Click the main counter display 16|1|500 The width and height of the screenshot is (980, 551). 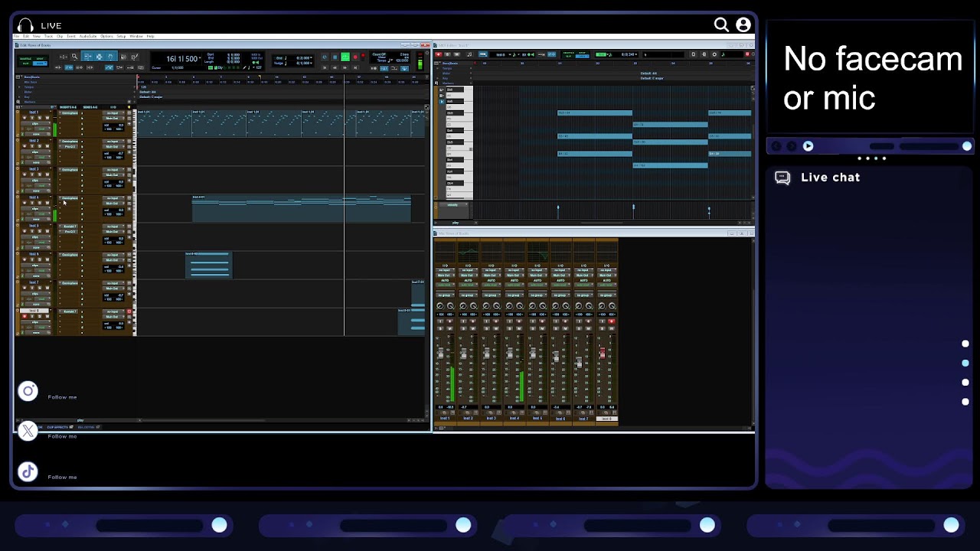click(181, 59)
